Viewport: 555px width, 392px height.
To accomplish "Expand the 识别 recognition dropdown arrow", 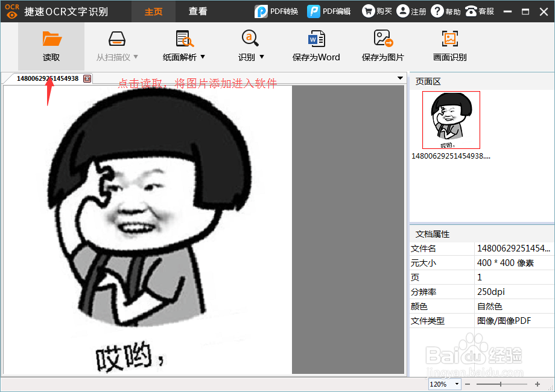I will tap(261, 57).
